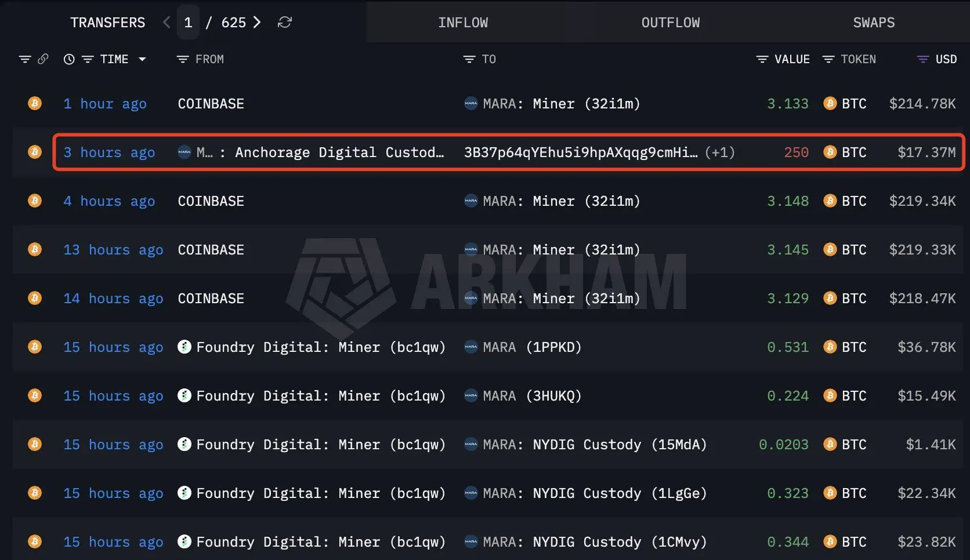Open the '15 hours ago' link in the 3HUKQ row

[x=113, y=396]
